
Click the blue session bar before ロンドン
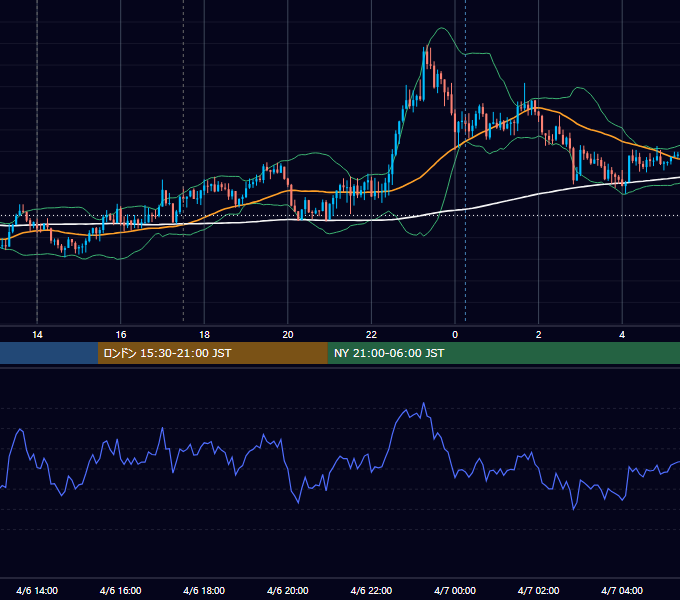[49, 353]
